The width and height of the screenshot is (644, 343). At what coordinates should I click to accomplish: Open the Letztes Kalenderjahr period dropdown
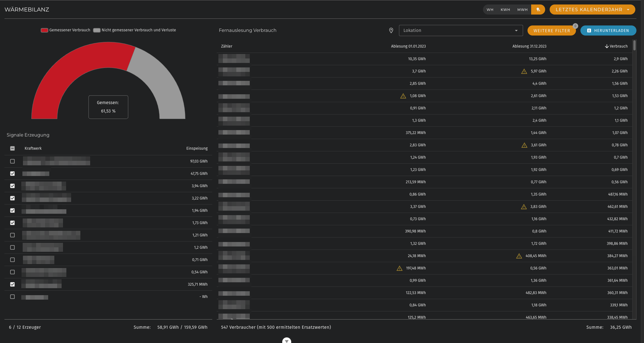click(592, 10)
